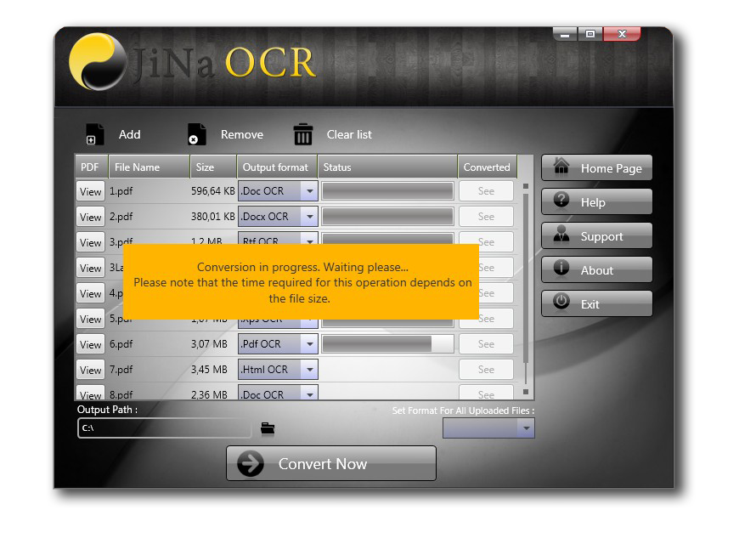Select file name 2.pdf
The width and height of the screenshot is (756, 538).
121,217
